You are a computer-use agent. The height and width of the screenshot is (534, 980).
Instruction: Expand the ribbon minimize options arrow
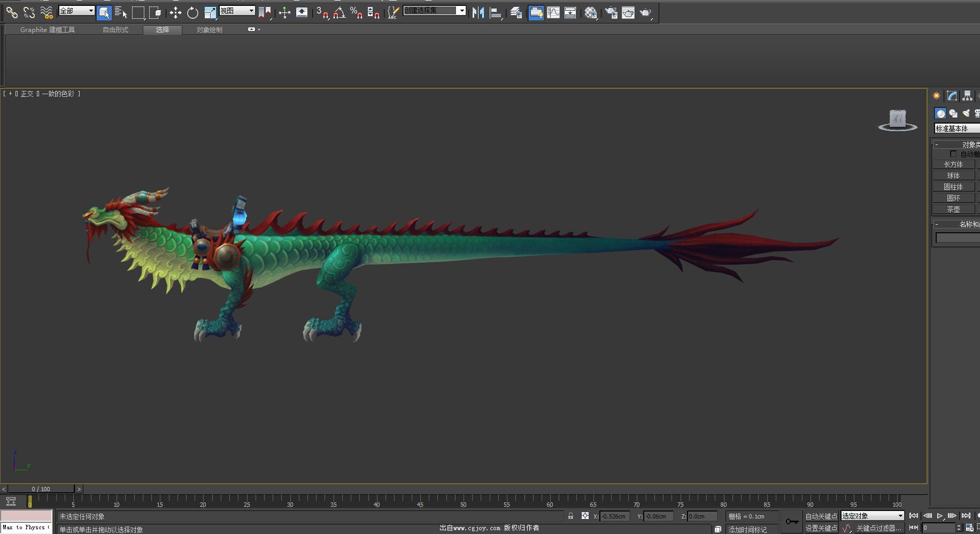259,29
